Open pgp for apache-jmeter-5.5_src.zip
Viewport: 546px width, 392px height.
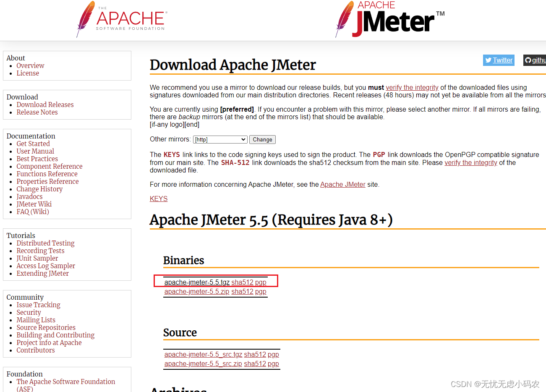(273, 363)
